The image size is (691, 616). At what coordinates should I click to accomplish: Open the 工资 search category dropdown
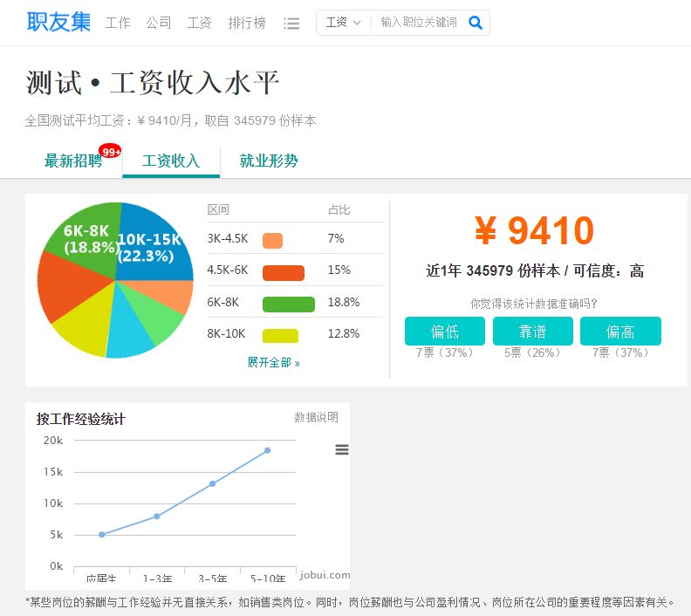[343, 23]
